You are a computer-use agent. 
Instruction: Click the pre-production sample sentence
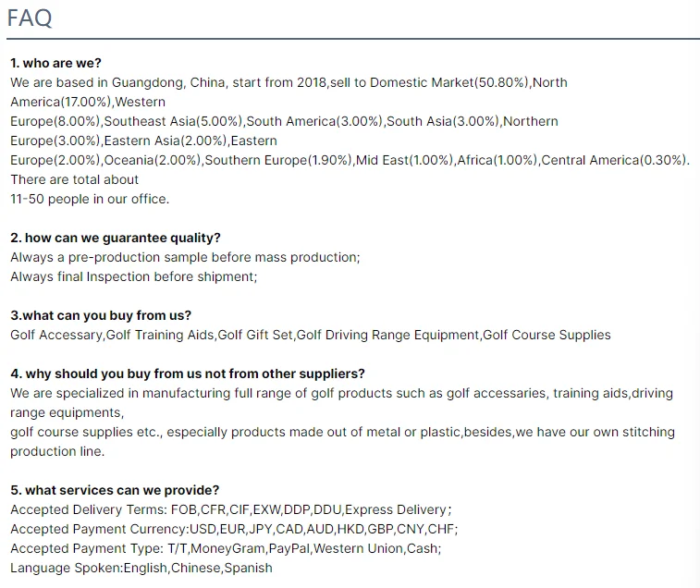(185, 257)
